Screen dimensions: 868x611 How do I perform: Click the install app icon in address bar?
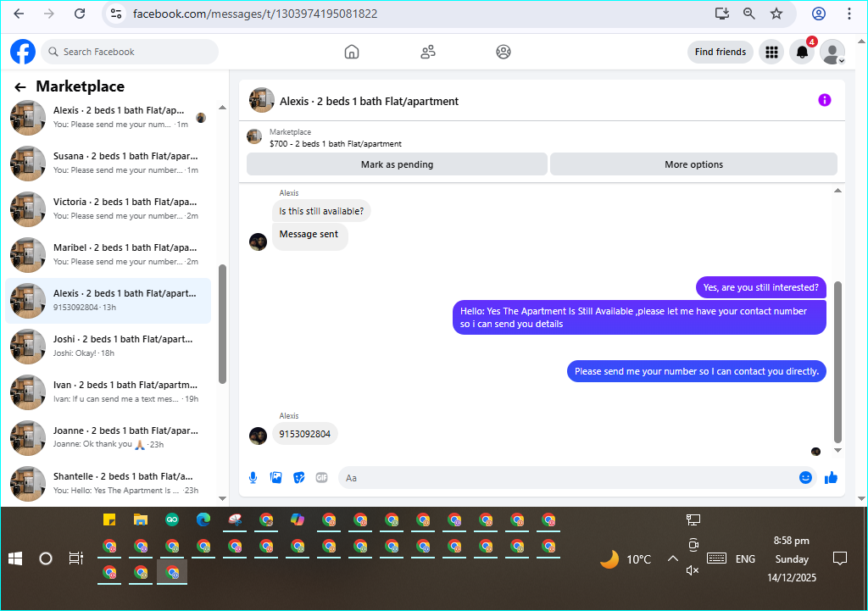722,14
